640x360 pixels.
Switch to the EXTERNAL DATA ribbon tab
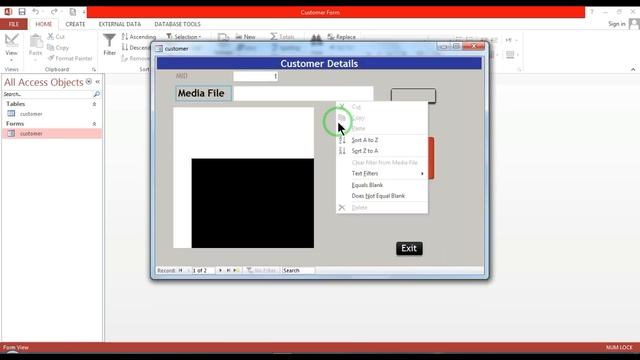coord(120,24)
